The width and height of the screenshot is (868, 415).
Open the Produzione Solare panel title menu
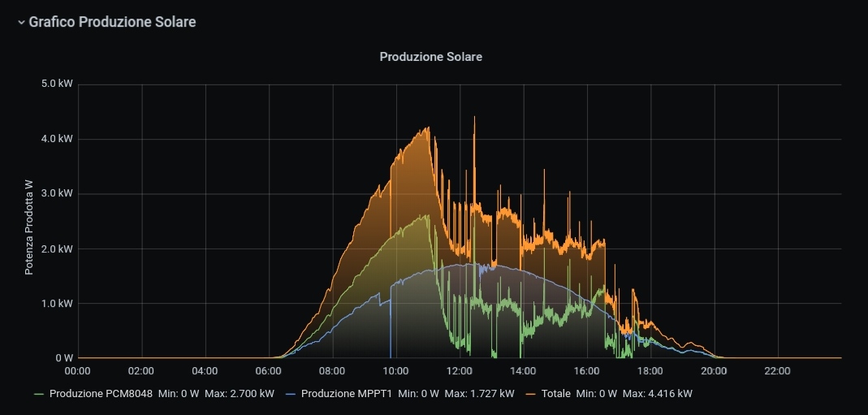(431, 57)
